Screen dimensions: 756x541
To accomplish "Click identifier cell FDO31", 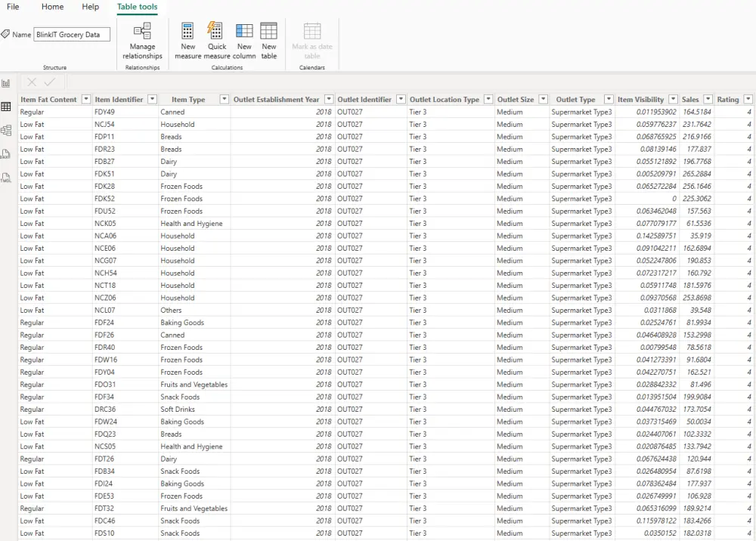I will tap(105, 385).
